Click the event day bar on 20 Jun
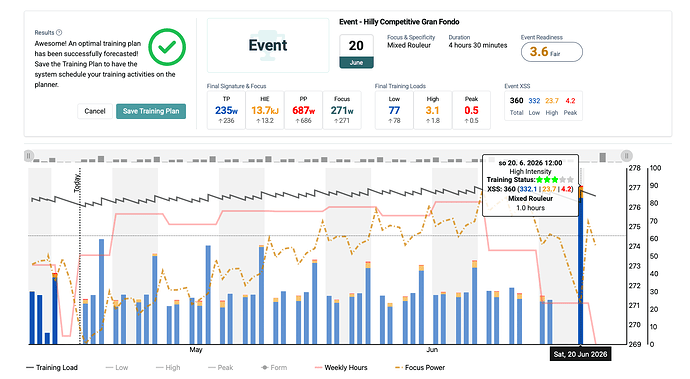690x379 pixels. coord(580,265)
